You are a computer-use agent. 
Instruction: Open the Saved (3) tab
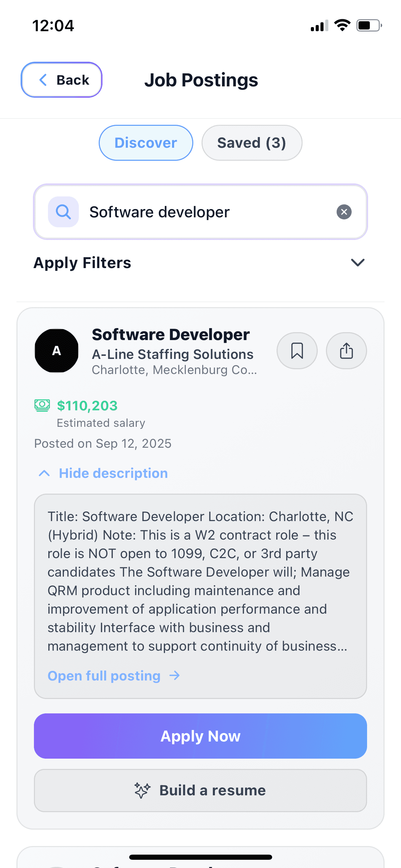tap(252, 143)
